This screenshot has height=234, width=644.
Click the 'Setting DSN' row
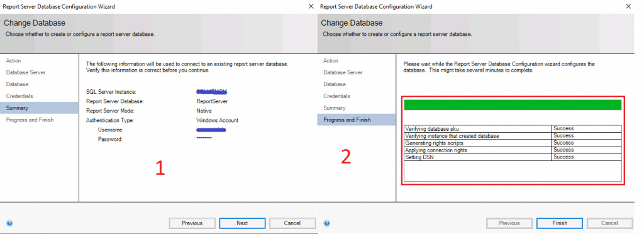pyautogui.click(x=513, y=157)
